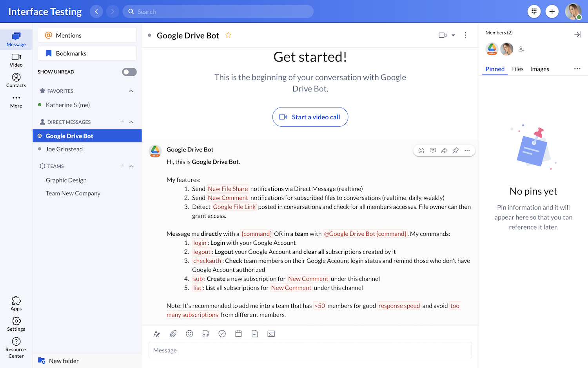The width and height of the screenshot is (588, 368).
Task: Add emoji reaction to bot message
Action: 421,150
